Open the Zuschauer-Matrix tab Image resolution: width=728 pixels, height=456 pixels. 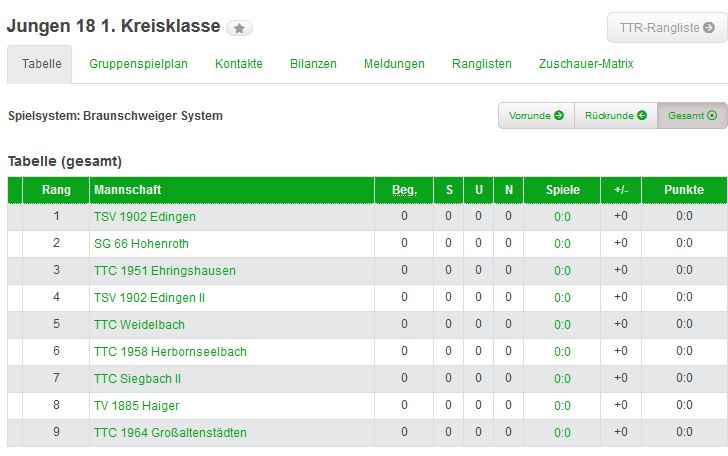coord(586,64)
